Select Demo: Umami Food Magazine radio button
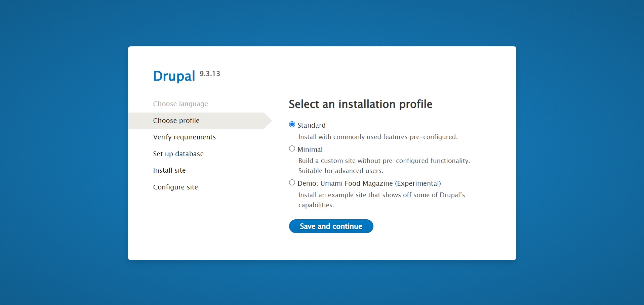The width and height of the screenshot is (644, 305). point(292,182)
